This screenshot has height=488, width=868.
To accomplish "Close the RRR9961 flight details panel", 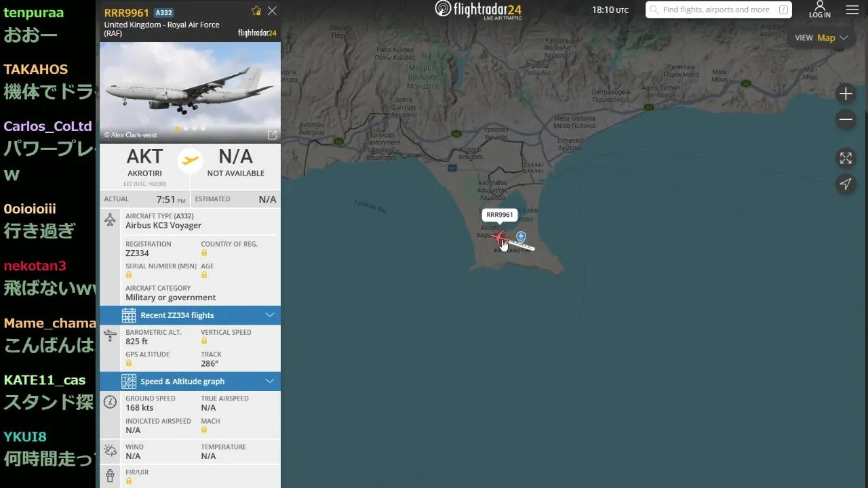I will coord(272,11).
